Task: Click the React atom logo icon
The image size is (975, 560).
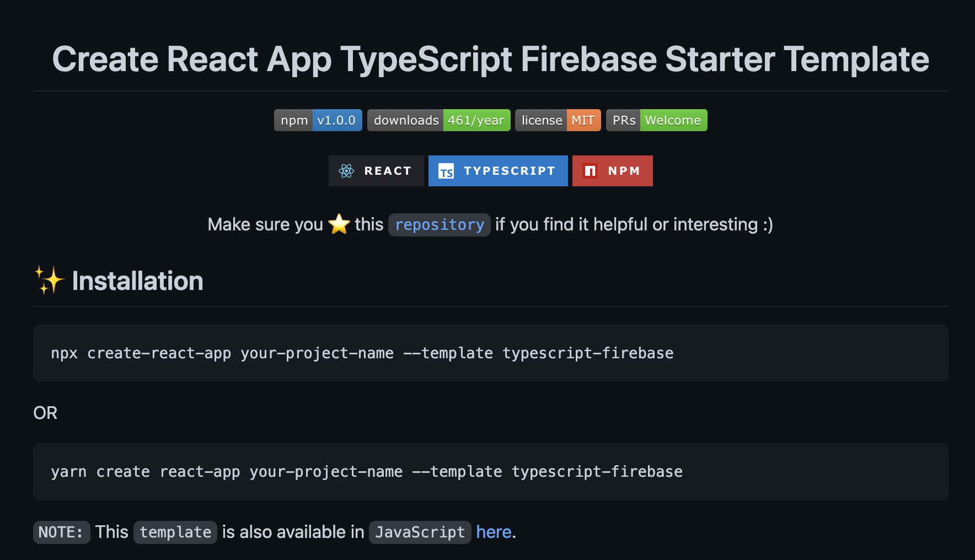Action: (346, 171)
